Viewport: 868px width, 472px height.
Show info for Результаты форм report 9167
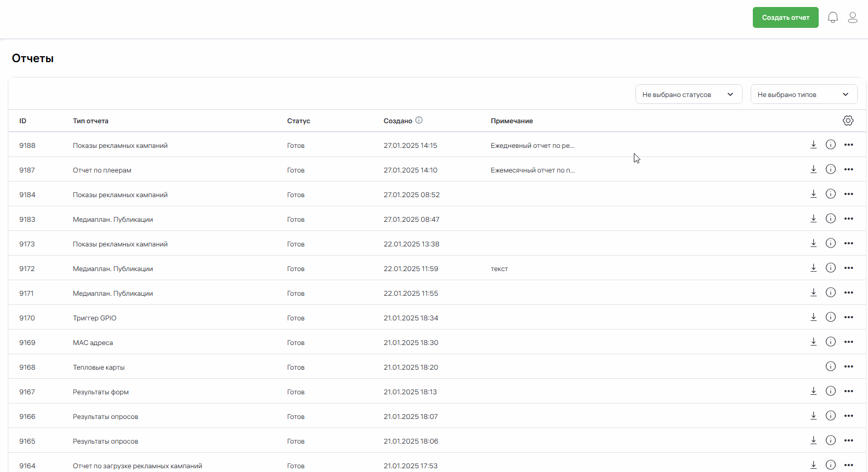click(x=830, y=391)
